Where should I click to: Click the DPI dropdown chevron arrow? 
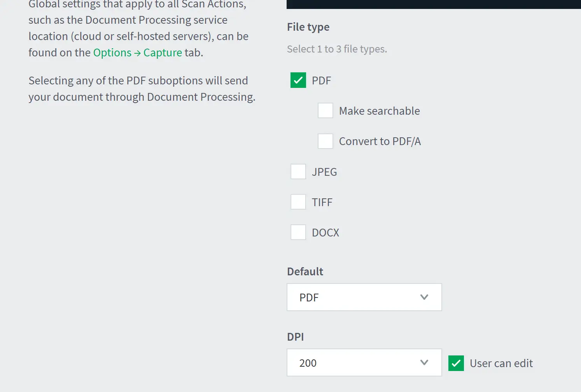pos(424,362)
